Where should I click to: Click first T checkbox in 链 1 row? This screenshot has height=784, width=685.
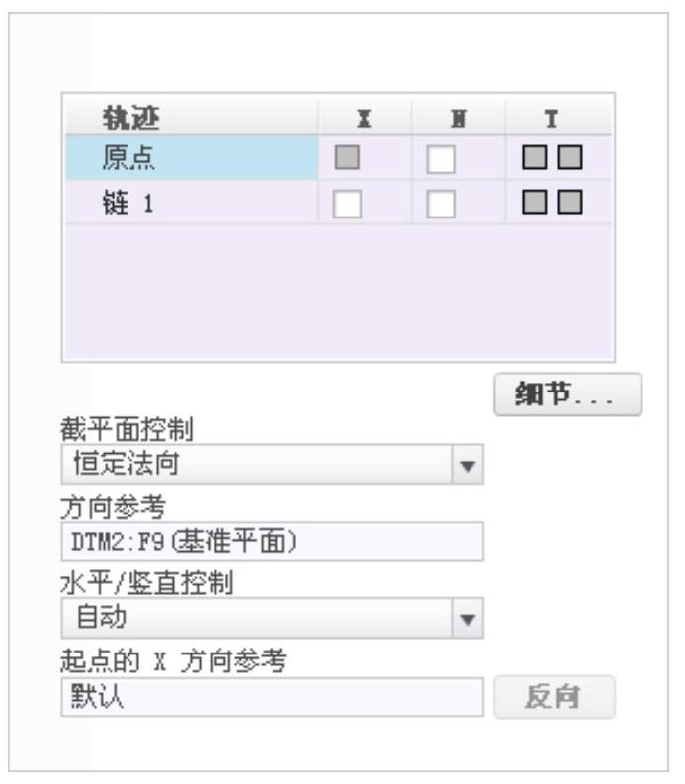coord(534,202)
